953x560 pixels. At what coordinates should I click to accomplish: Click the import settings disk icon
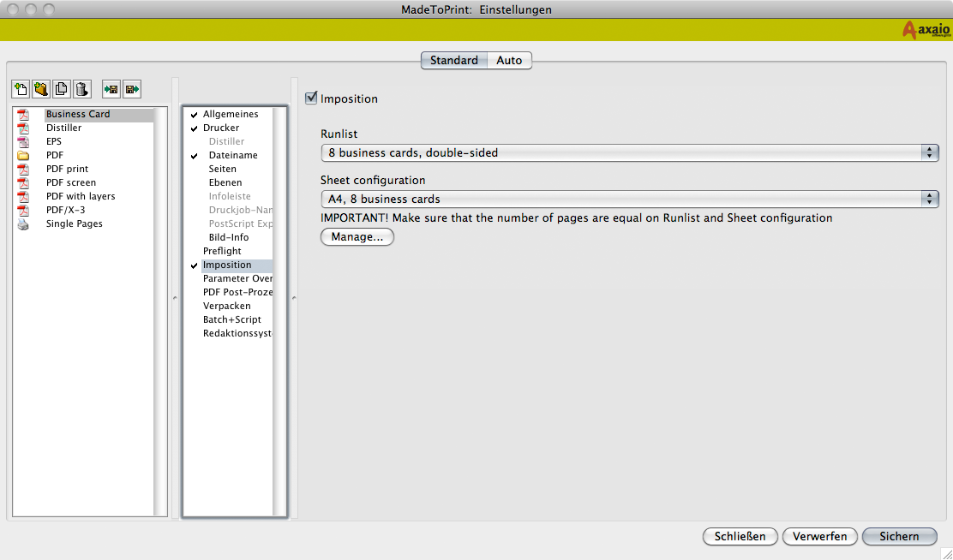111,89
